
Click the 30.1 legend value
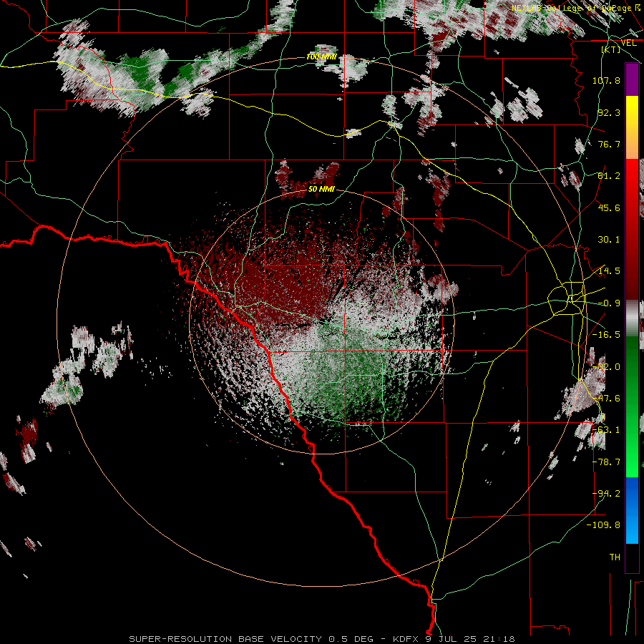[609, 240]
